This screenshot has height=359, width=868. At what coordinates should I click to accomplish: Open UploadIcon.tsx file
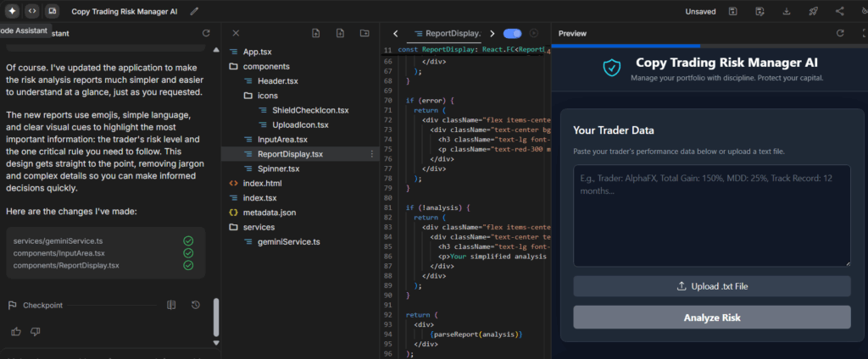point(300,125)
